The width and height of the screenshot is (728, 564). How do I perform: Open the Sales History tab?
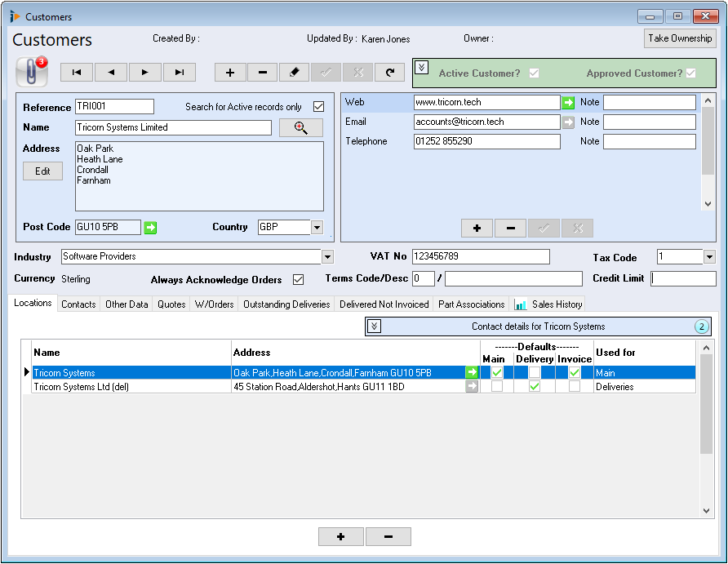(x=548, y=304)
